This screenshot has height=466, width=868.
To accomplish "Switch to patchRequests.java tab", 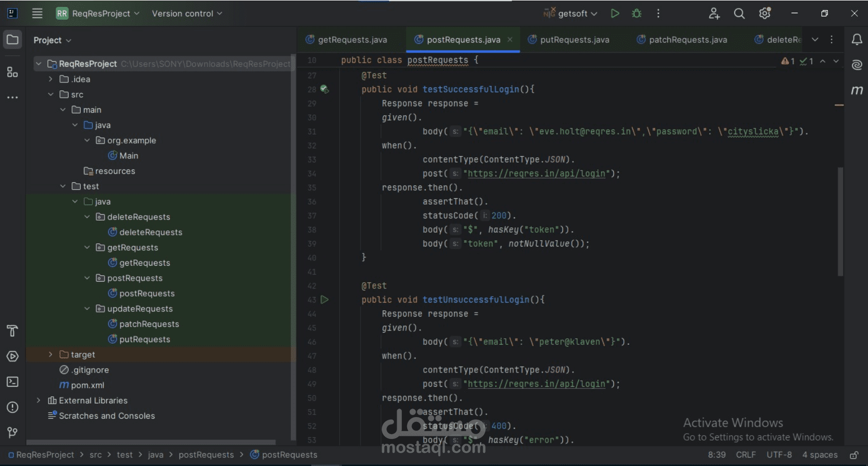I will pyautogui.click(x=682, y=39).
